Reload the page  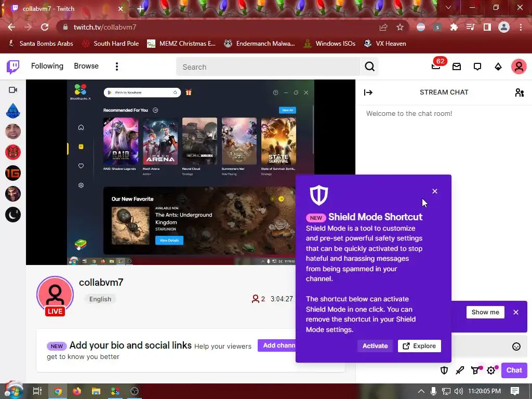[x=45, y=27]
